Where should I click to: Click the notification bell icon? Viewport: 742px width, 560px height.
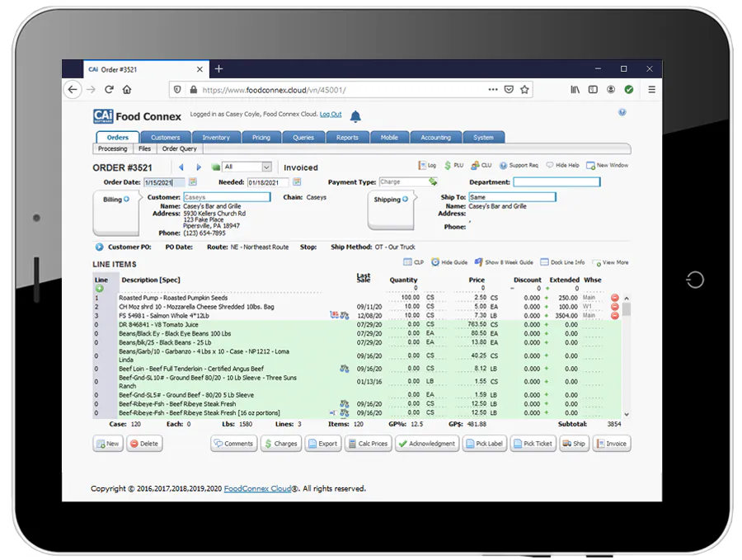coord(355,116)
